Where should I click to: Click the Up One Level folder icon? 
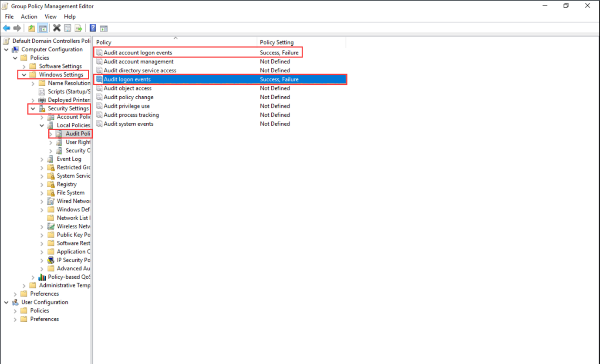(x=31, y=28)
